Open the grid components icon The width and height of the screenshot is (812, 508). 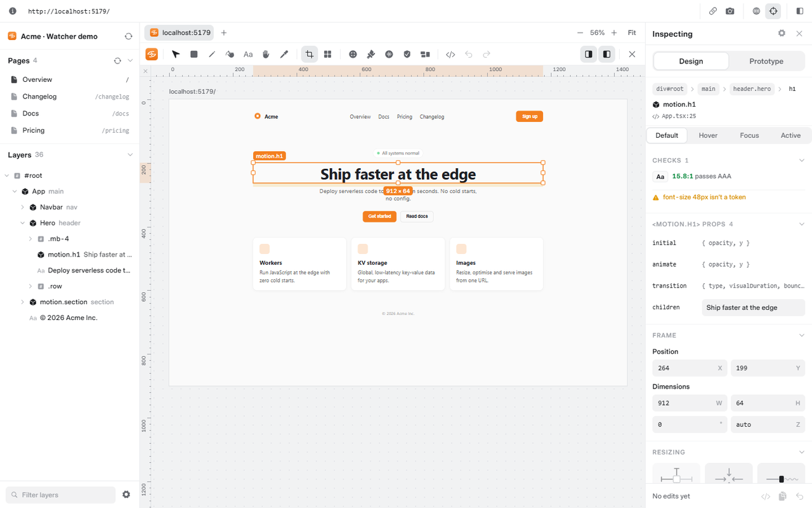tap(328, 55)
